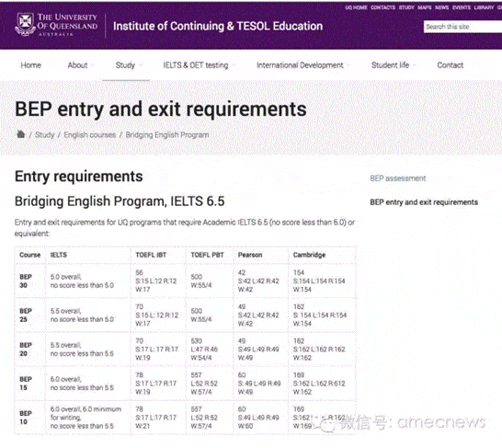
Task: Click English courses breadcrumb link
Action: tap(90, 135)
